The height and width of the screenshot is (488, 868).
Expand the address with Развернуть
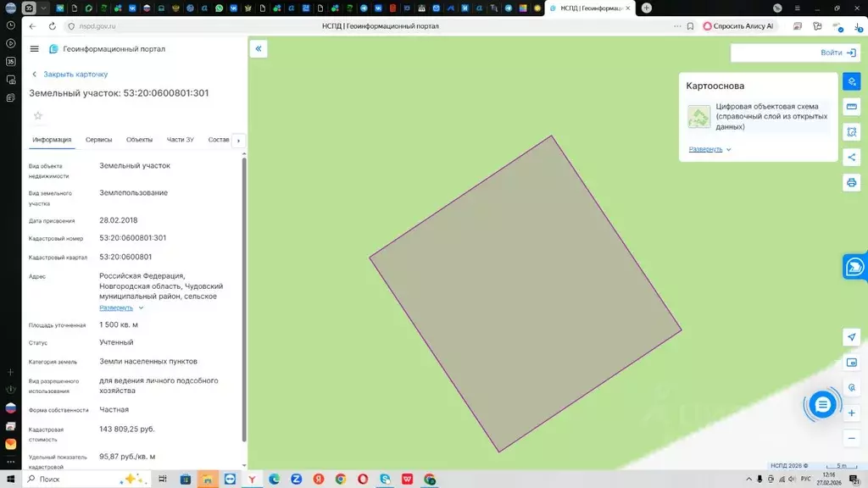pyautogui.click(x=121, y=308)
